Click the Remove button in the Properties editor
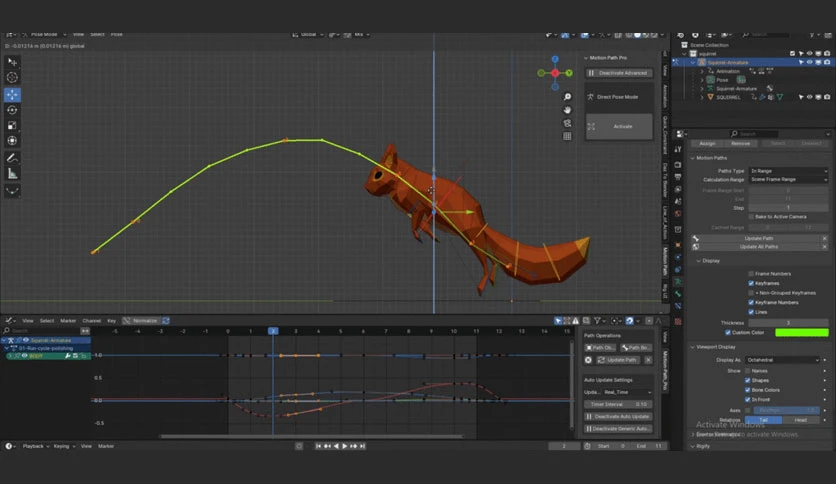This screenshot has height=484, width=836. (x=741, y=143)
